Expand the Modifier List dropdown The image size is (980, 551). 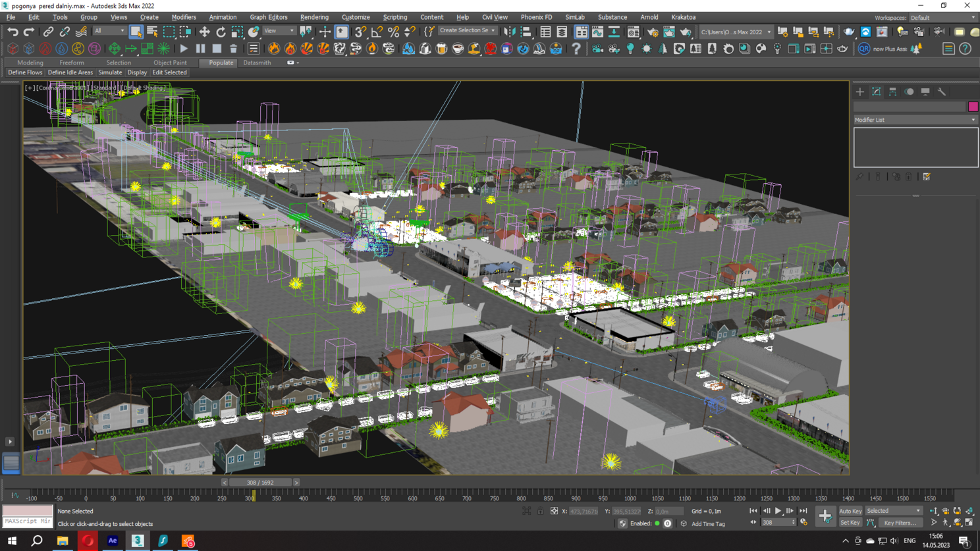(915, 120)
